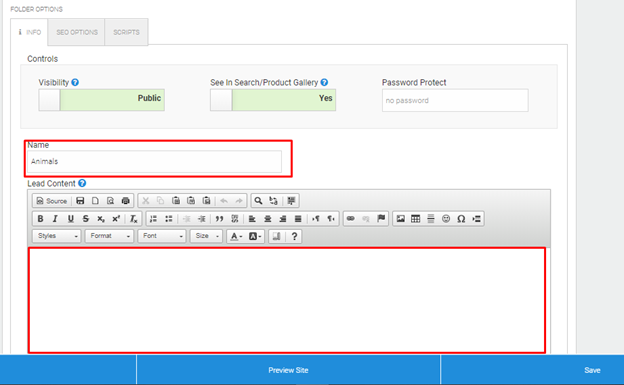Screen dimensions: 624x385
Task: Open the Background Color picker
Action: click(x=255, y=236)
